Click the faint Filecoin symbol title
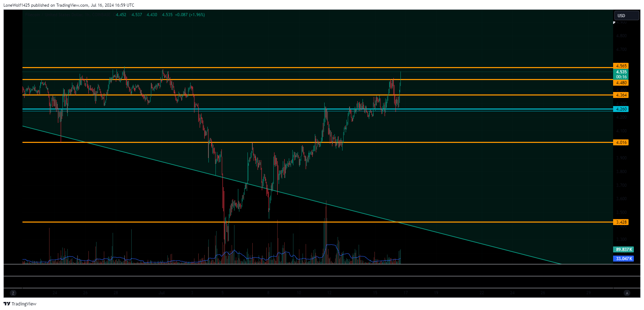 click(x=67, y=15)
